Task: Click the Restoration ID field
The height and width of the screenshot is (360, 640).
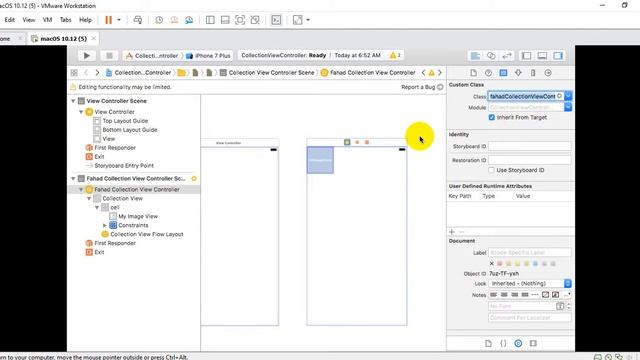Action: pos(530,160)
